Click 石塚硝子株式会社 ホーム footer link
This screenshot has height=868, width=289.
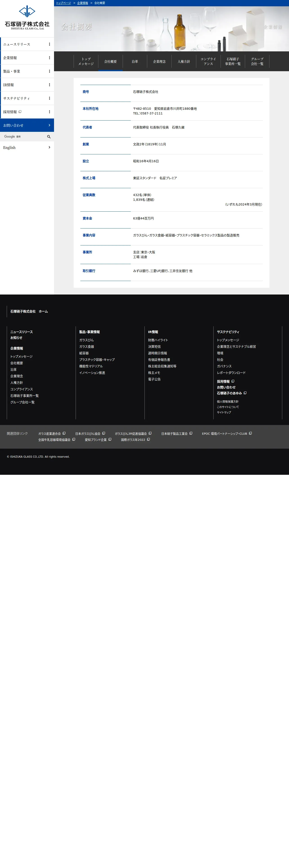29,311
